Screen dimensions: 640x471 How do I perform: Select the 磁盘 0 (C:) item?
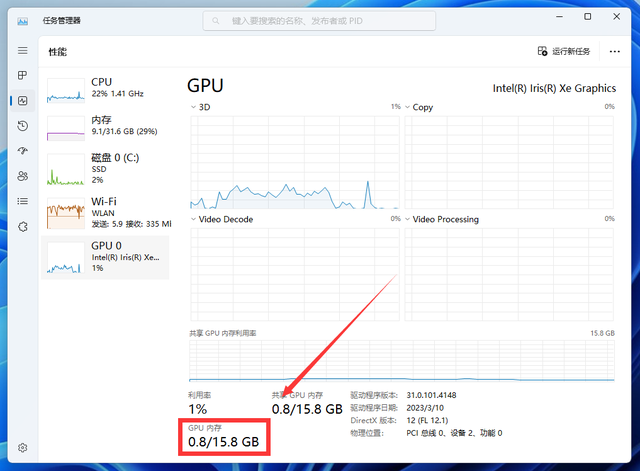tap(105, 169)
